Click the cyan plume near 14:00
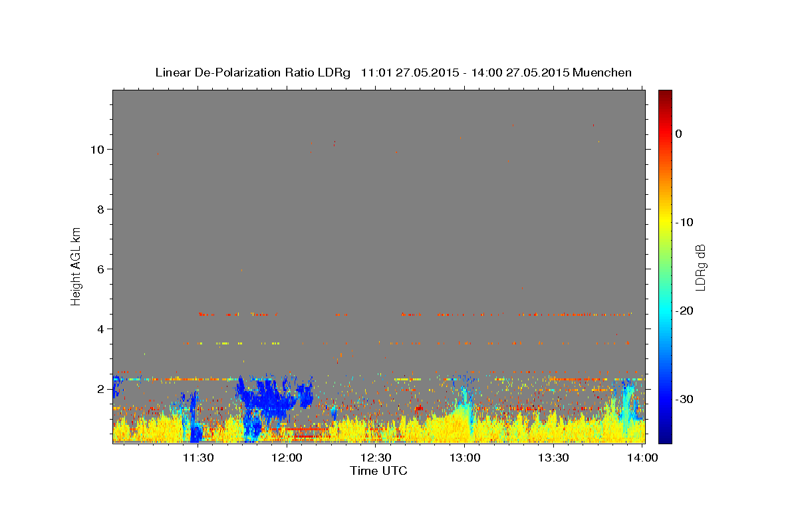This screenshot has height=532, width=798. (627, 406)
